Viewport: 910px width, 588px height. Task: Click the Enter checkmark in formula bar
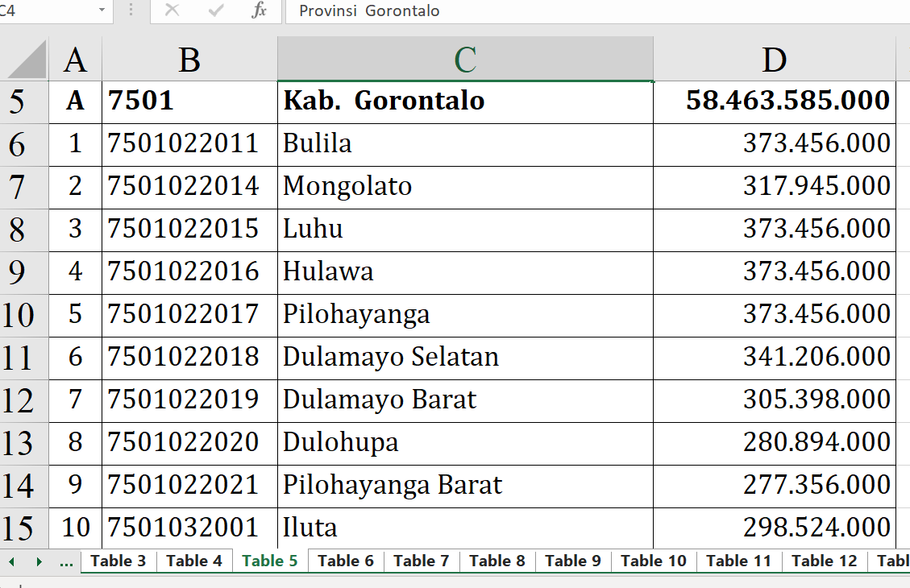tap(215, 10)
